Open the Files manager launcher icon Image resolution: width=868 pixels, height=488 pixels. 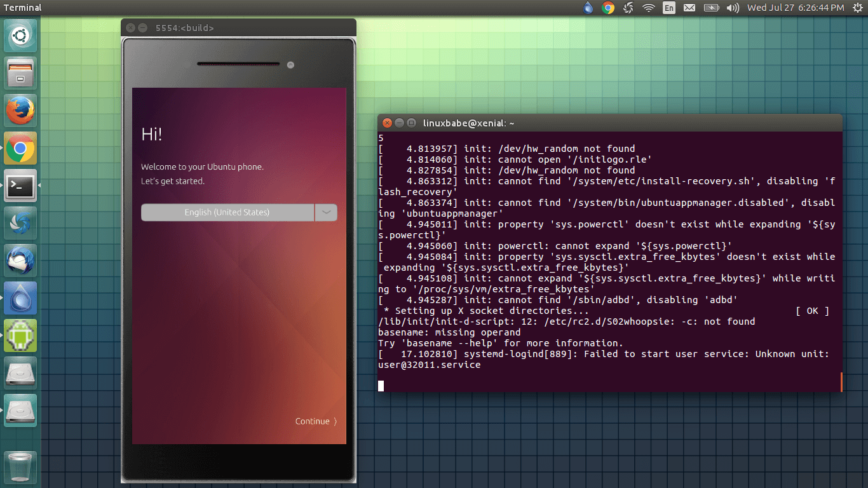20,72
